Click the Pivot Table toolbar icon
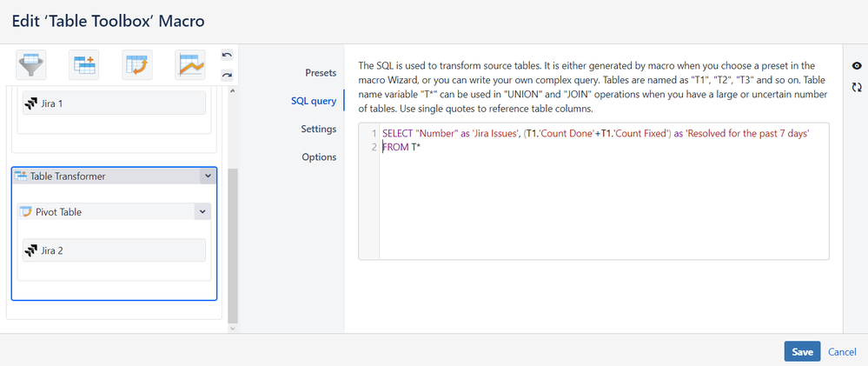 136,63
